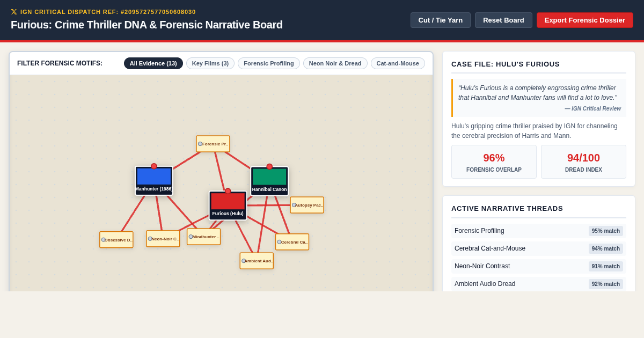The width and height of the screenshot is (644, 338).
Task: Click the pin dot on Autopsy Pac.. note
Action: (294, 205)
